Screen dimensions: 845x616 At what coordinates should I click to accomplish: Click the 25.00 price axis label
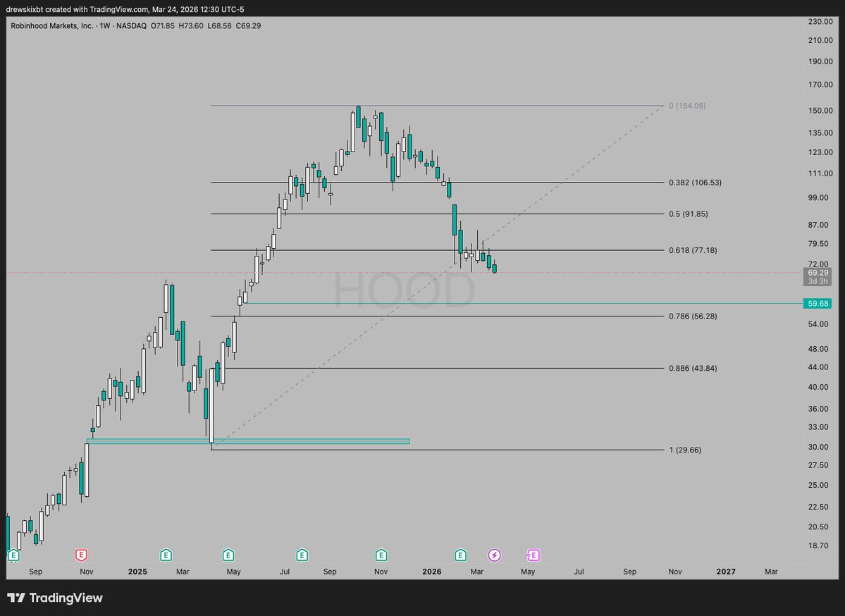point(818,485)
